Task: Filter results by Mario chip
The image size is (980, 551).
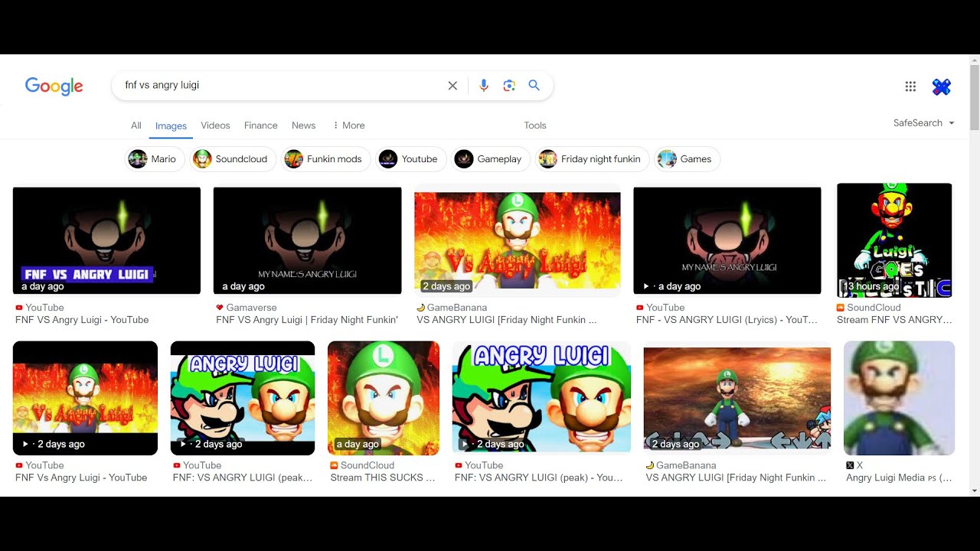Action: (x=155, y=159)
